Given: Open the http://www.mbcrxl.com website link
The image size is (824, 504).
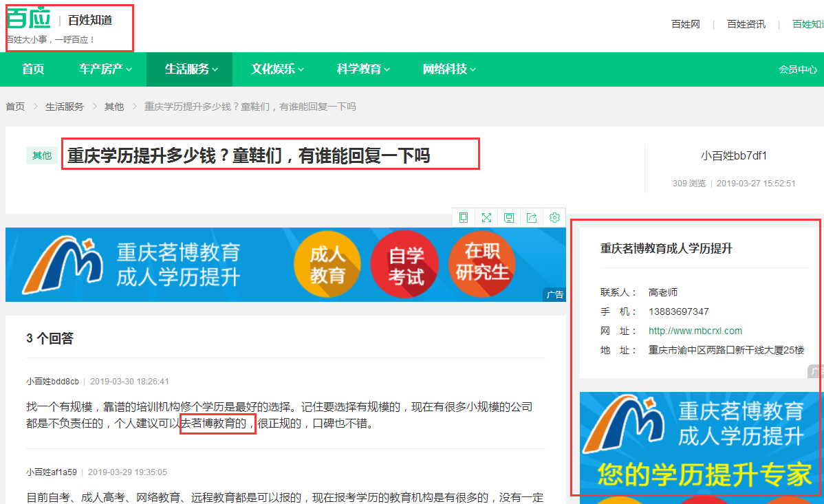Looking at the screenshot, I should (x=695, y=331).
